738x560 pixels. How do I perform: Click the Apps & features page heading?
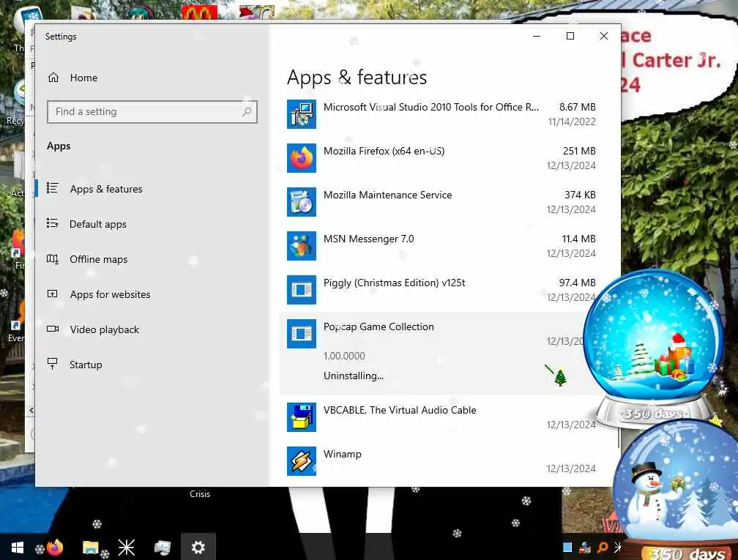(357, 78)
